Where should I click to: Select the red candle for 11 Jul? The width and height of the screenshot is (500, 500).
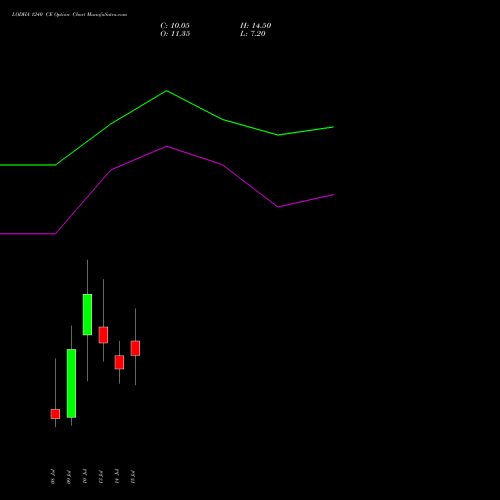(103, 335)
